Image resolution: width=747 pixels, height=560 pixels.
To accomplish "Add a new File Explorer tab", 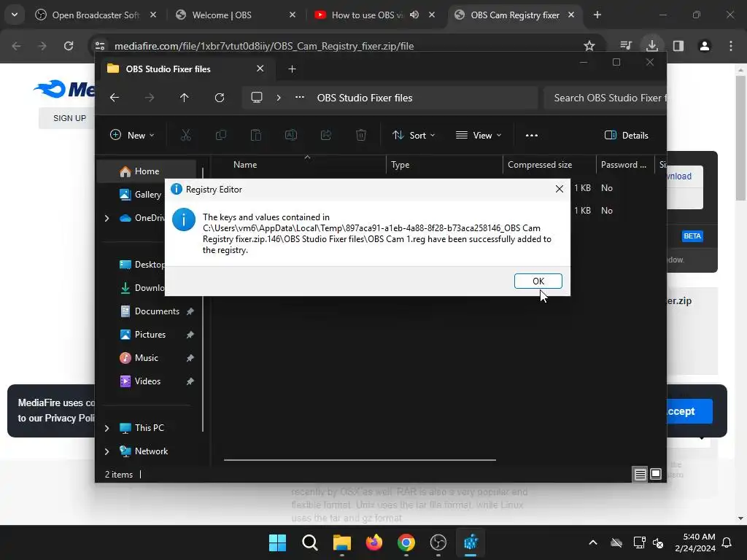I will pos(292,69).
